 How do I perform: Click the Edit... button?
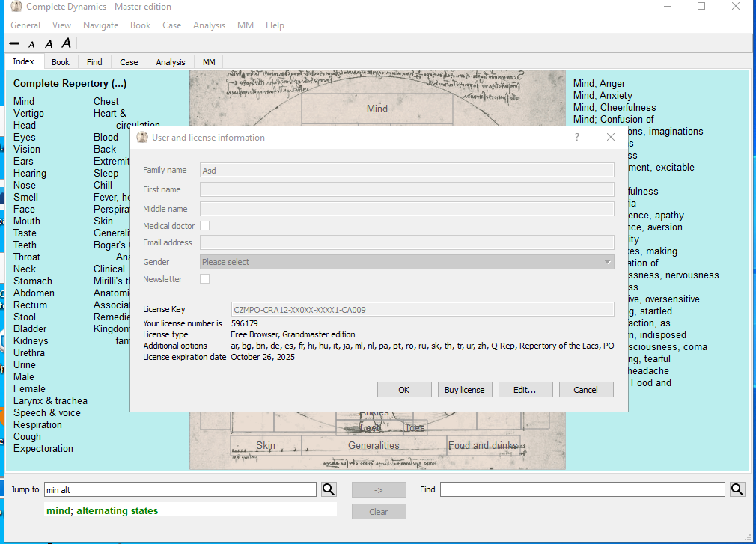(524, 389)
